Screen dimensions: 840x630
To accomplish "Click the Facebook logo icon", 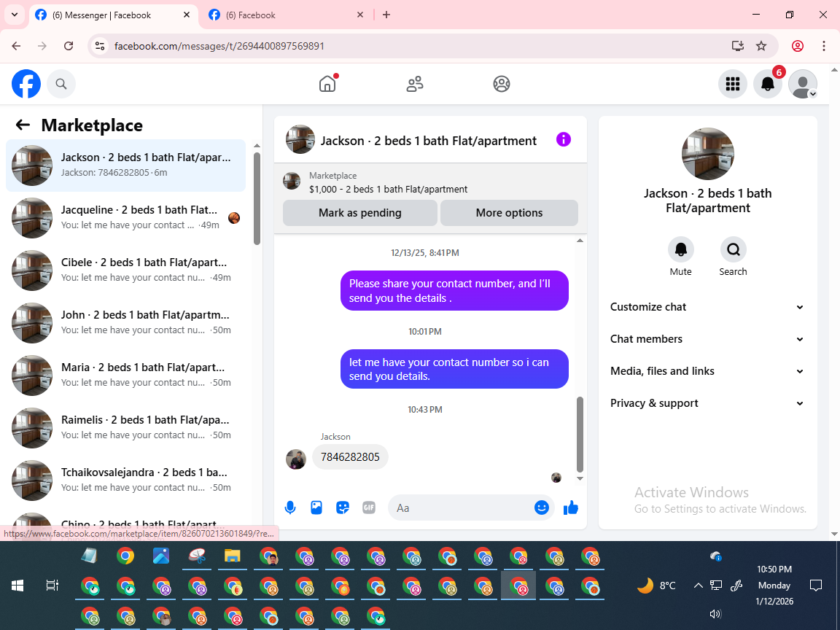I will pos(26,84).
